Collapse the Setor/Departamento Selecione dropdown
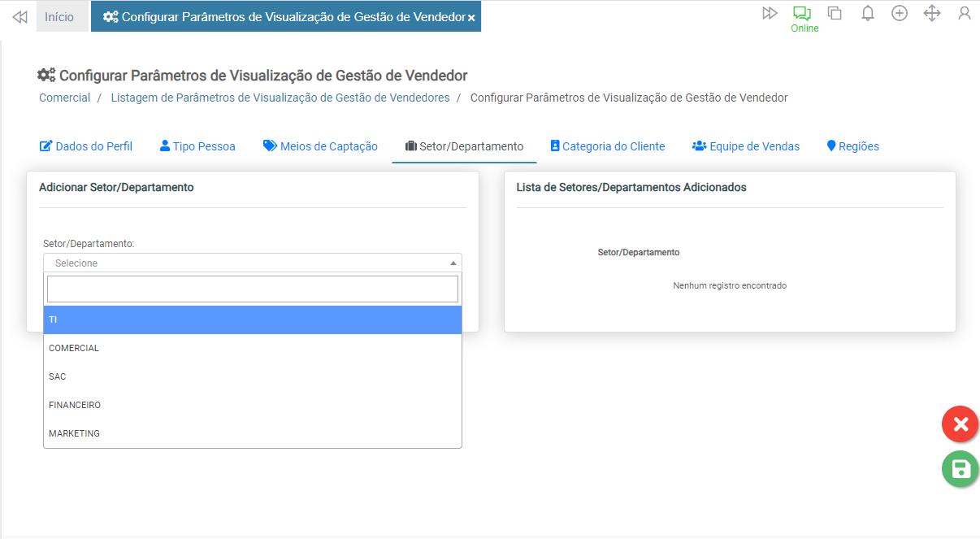980x539 pixels. (x=252, y=263)
